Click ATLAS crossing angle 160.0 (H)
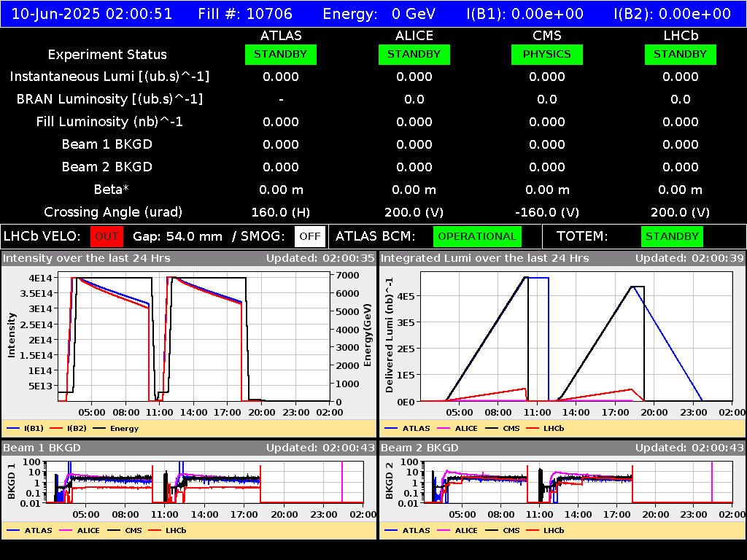The height and width of the screenshot is (560, 747). click(x=281, y=212)
